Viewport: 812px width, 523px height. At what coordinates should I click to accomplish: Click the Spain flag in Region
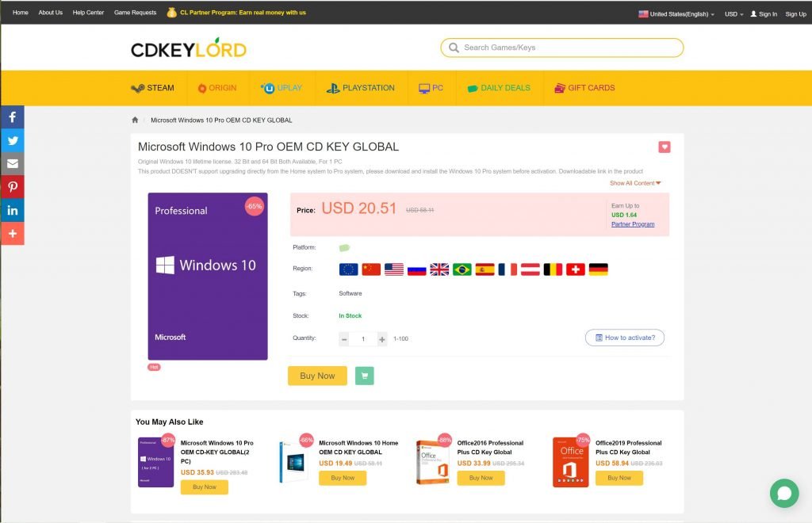[x=485, y=269]
